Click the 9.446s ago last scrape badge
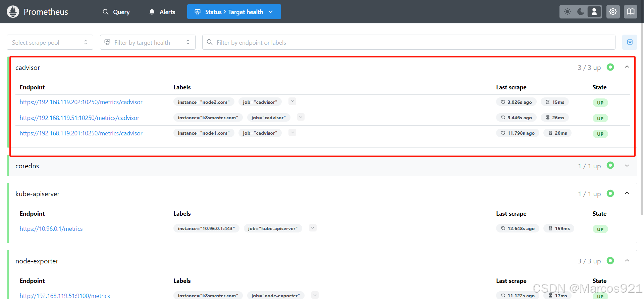The height and width of the screenshot is (299, 644). [516, 118]
